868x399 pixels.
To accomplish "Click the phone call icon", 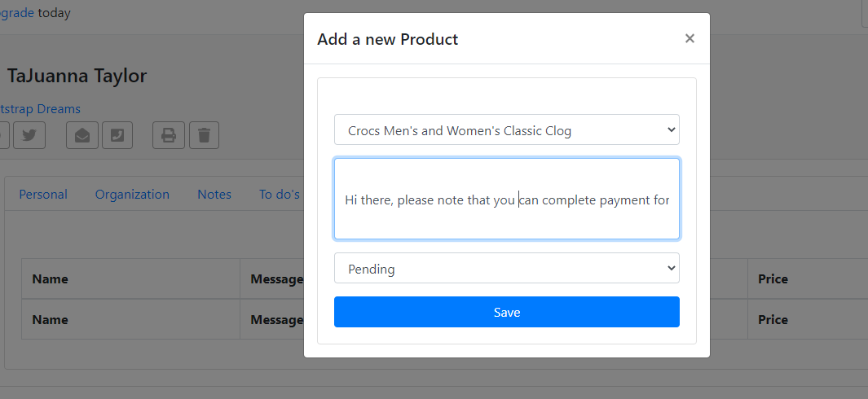I will pyautogui.click(x=117, y=135).
